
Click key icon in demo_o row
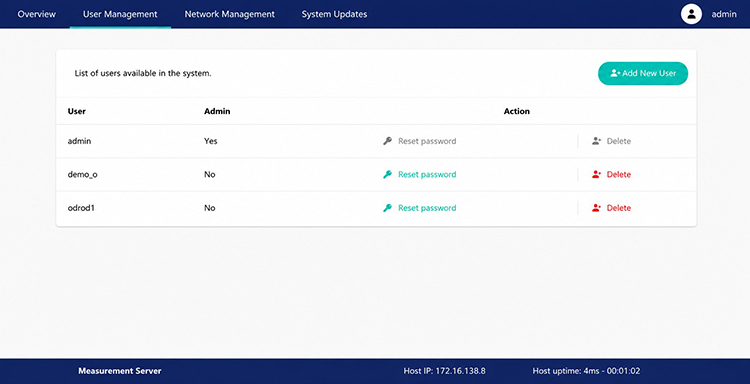tap(387, 175)
